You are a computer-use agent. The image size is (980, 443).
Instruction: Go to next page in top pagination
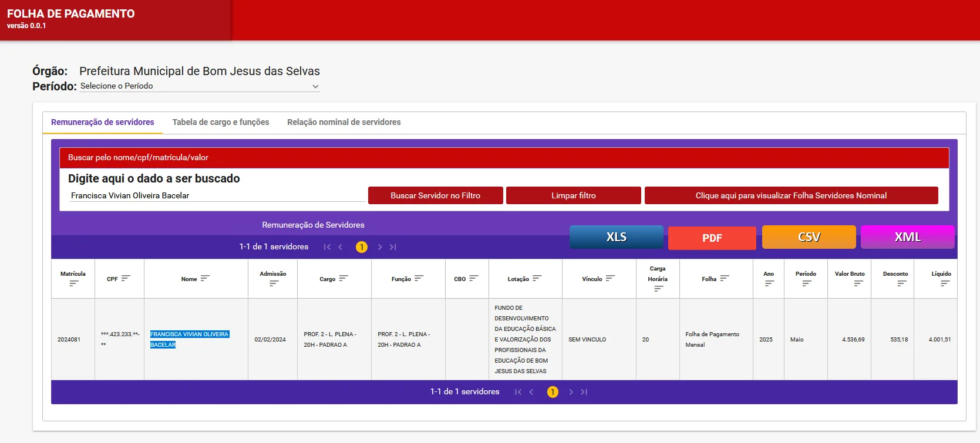(x=380, y=247)
